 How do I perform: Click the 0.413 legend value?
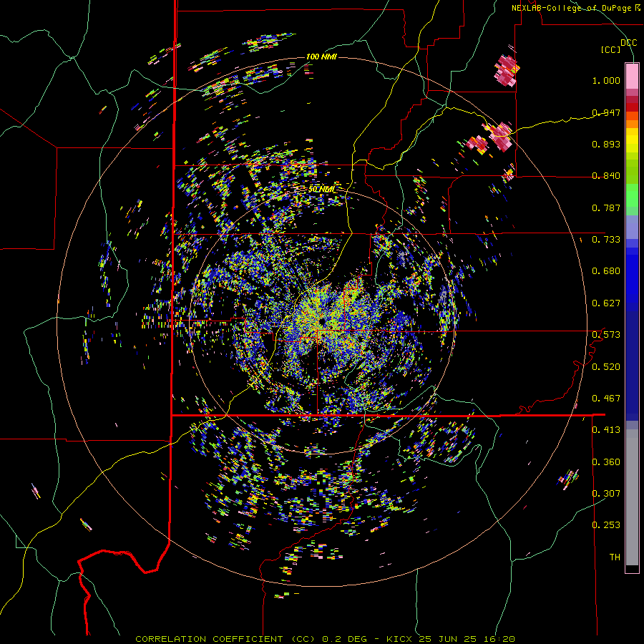point(606,430)
